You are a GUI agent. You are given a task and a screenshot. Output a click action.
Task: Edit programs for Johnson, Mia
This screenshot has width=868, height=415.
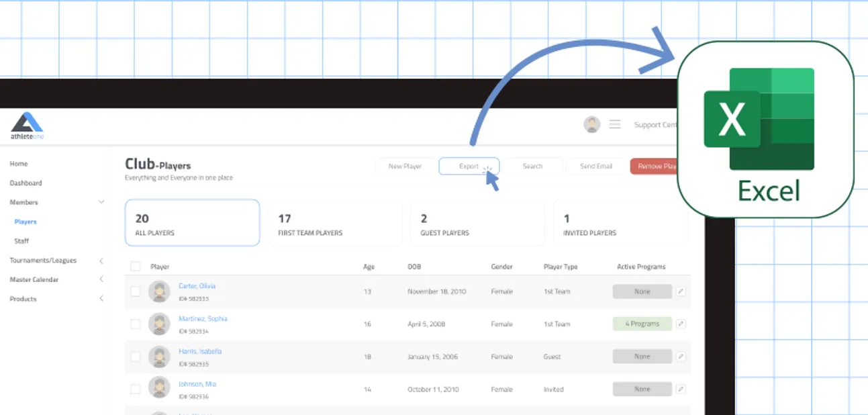[x=681, y=389]
